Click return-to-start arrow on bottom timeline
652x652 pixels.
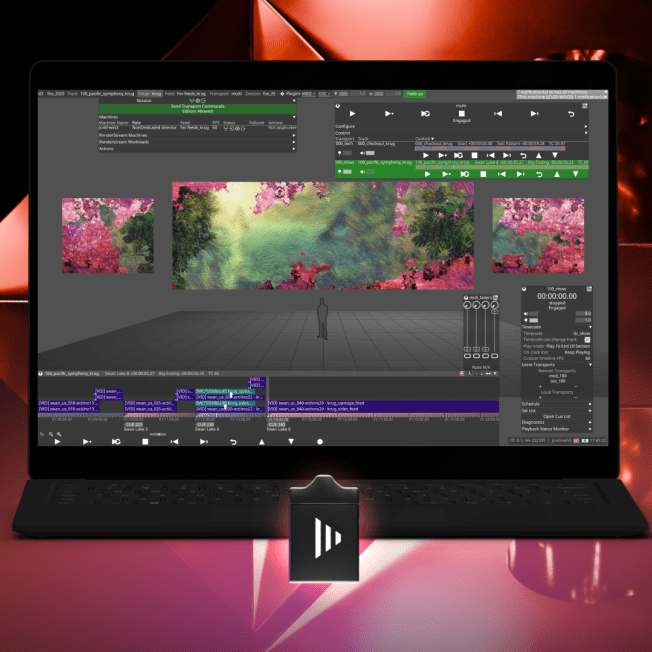(x=233, y=442)
